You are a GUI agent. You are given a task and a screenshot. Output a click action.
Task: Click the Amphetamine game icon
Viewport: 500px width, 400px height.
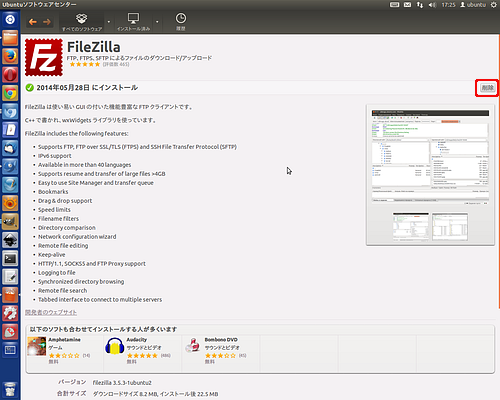point(37,346)
